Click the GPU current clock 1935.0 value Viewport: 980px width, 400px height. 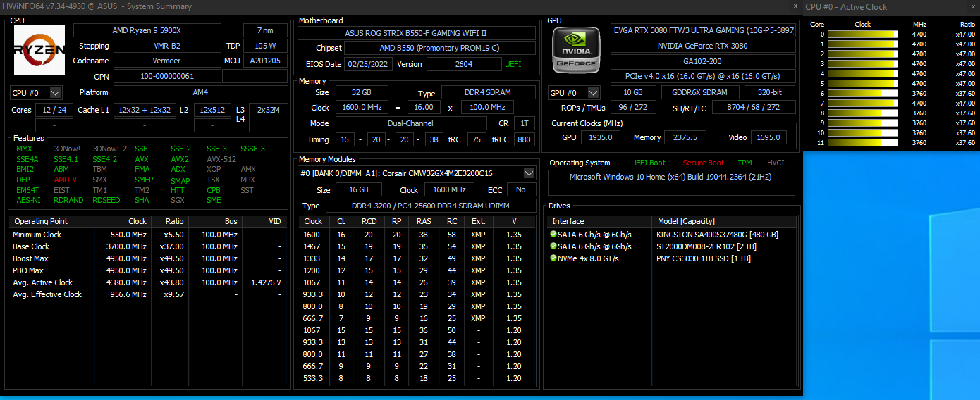[x=600, y=137]
